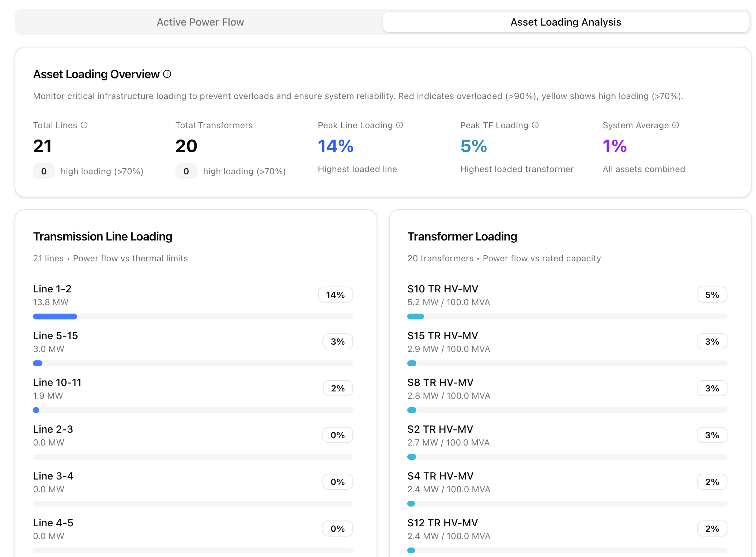Click the System Average info icon
This screenshot has height=557, width=756.
[x=675, y=125]
